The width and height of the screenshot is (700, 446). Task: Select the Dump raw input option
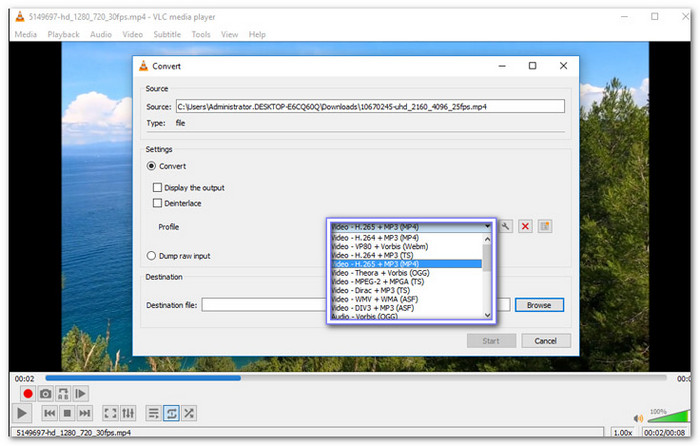click(152, 255)
